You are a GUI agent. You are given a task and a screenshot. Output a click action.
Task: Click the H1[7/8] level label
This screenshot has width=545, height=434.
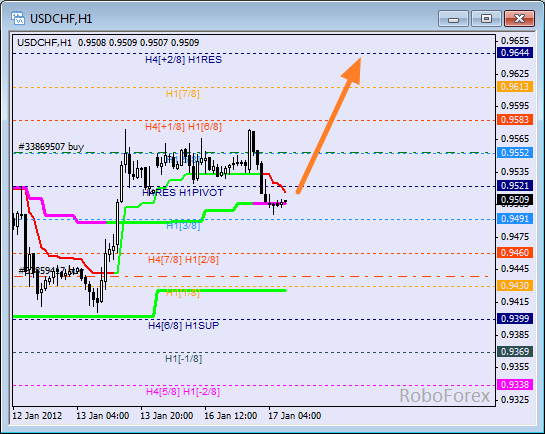point(183,93)
